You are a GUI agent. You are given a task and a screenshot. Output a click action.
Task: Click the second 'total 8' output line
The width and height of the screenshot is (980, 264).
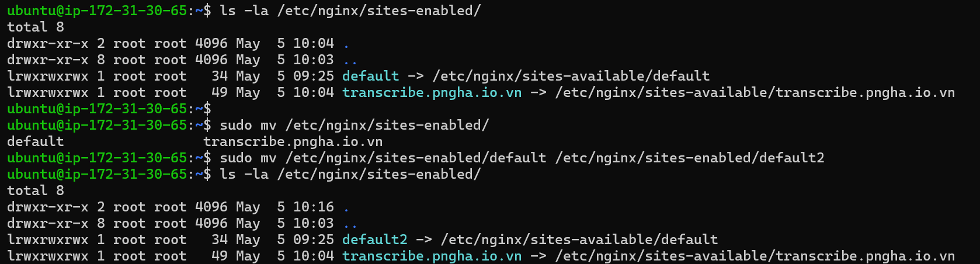(x=35, y=190)
